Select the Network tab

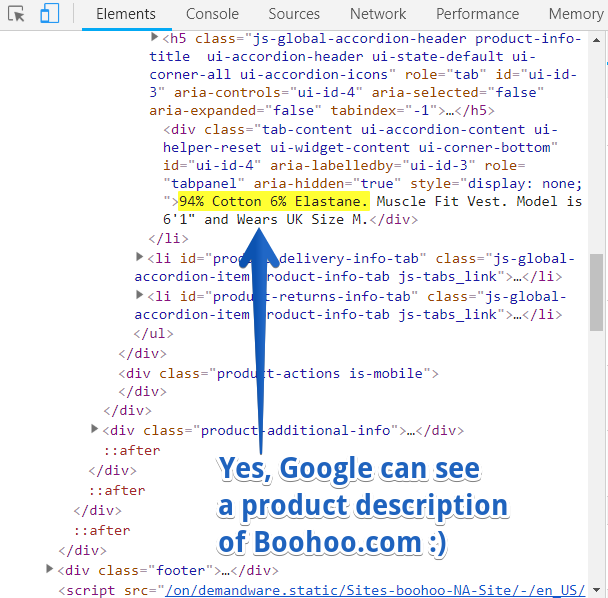(378, 14)
